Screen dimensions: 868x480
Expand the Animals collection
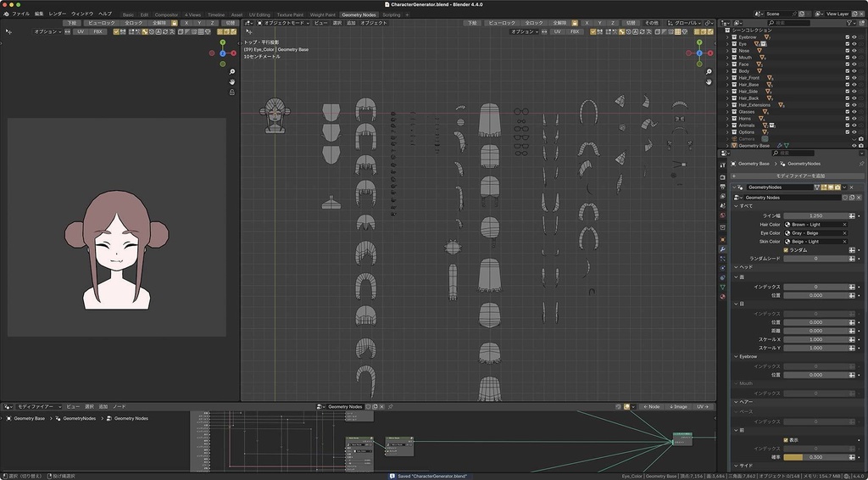(x=727, y=126)
